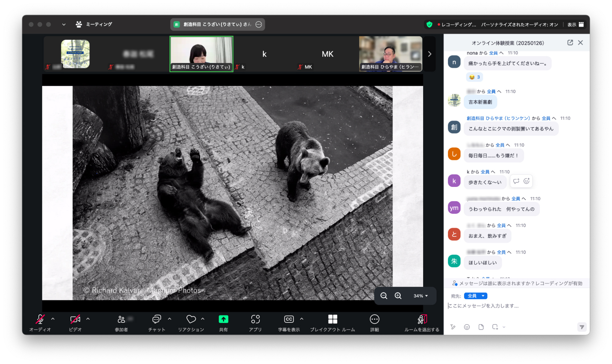
Task: Expand caption options arrow next to 字幕を表示
Action: [x=302, y=319]
